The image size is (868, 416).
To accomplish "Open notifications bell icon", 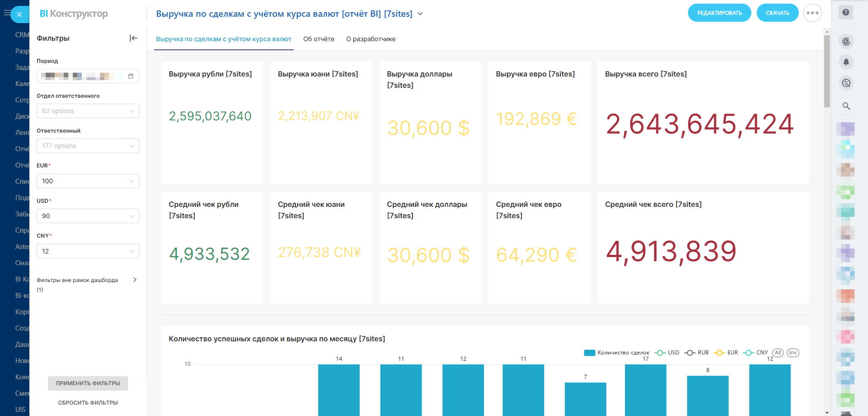I will pyautogui.click(x=846, y=62).
